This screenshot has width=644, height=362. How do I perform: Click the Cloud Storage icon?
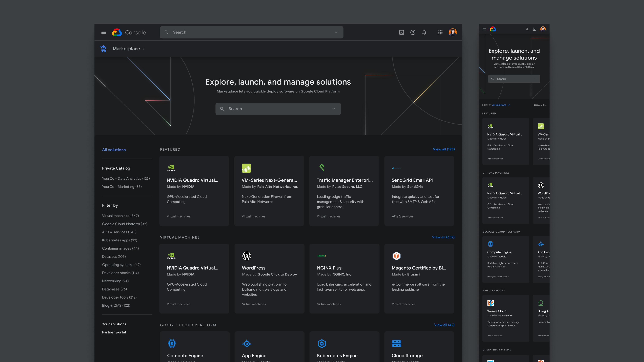tap(396, 344)
